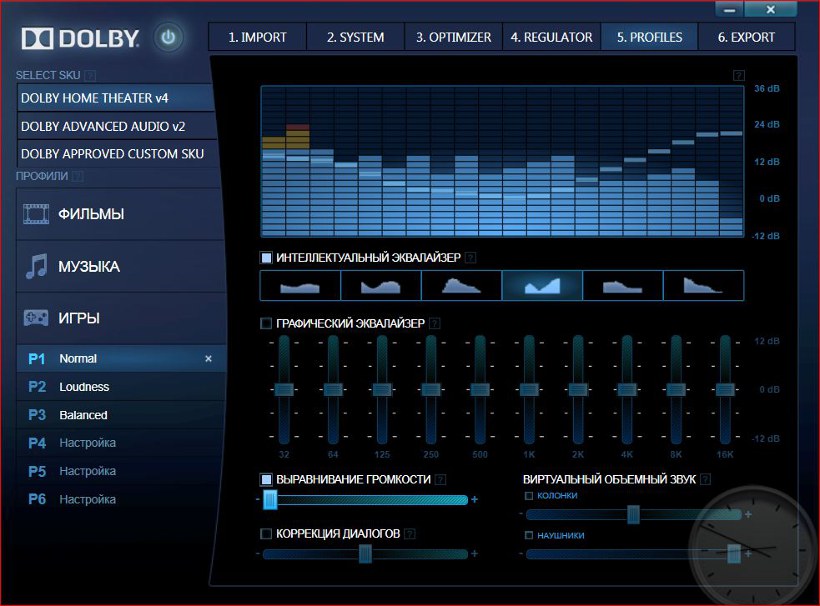820x606 pixels.
Task: Select the first intelligent equalizer preset shape
Action: click(x=300, y=286)
